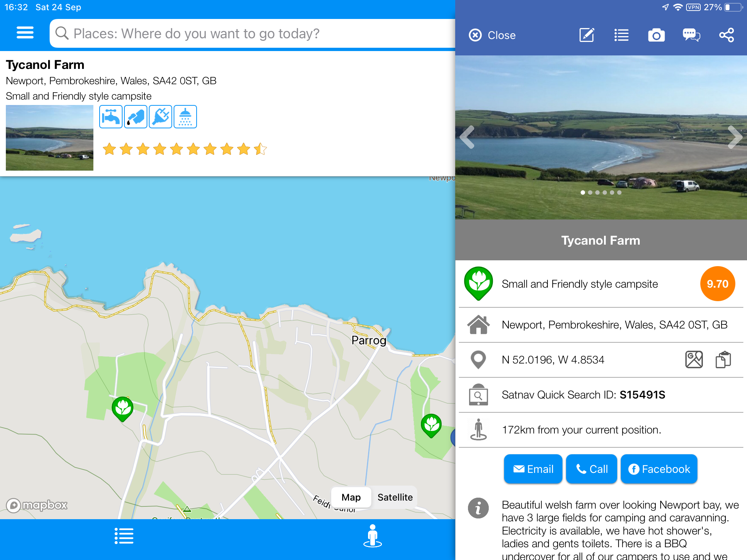This screenshot has height=560, width=747.
Task: Select the second photo page dot
Action: pyautogui.click(x=590, y=192)
